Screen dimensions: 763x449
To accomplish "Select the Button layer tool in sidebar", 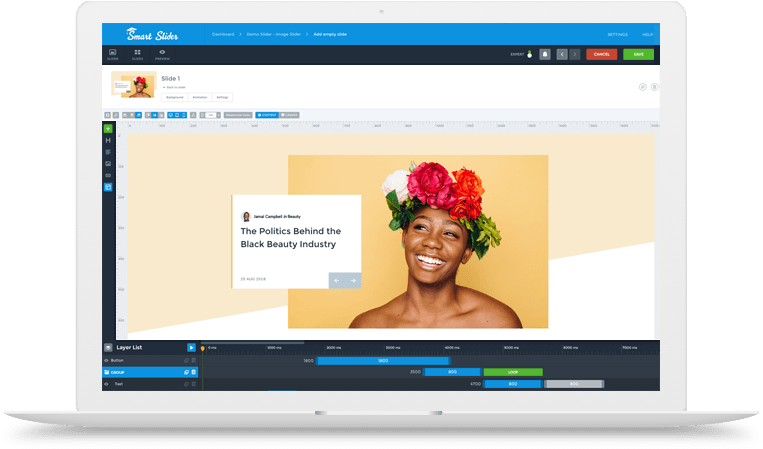I will tap(108, 175).
